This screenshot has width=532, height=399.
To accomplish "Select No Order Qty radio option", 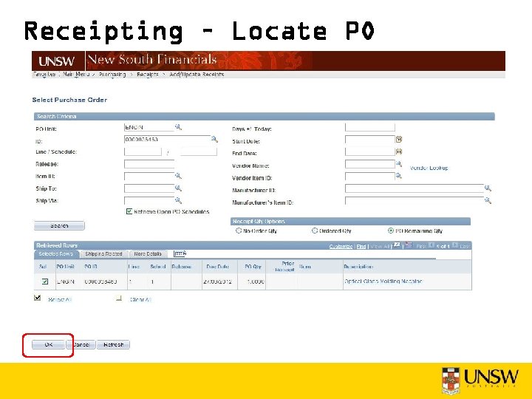I will (239, 231).
